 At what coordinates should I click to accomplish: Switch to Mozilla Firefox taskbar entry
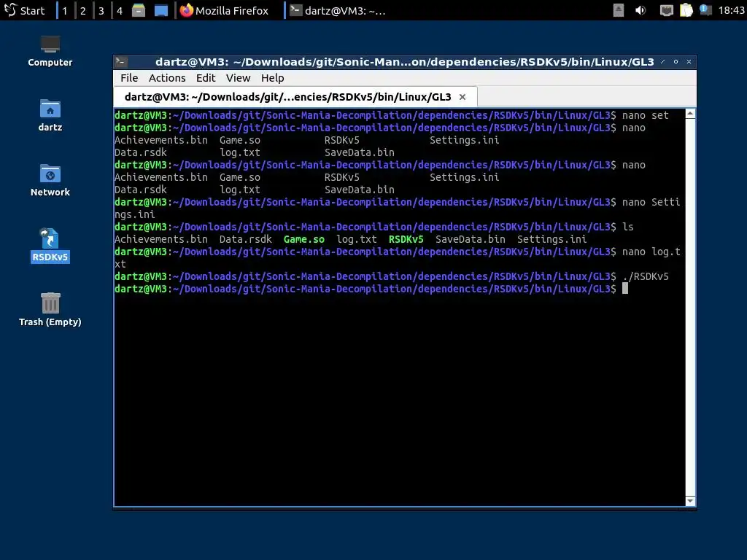[225, 10]
